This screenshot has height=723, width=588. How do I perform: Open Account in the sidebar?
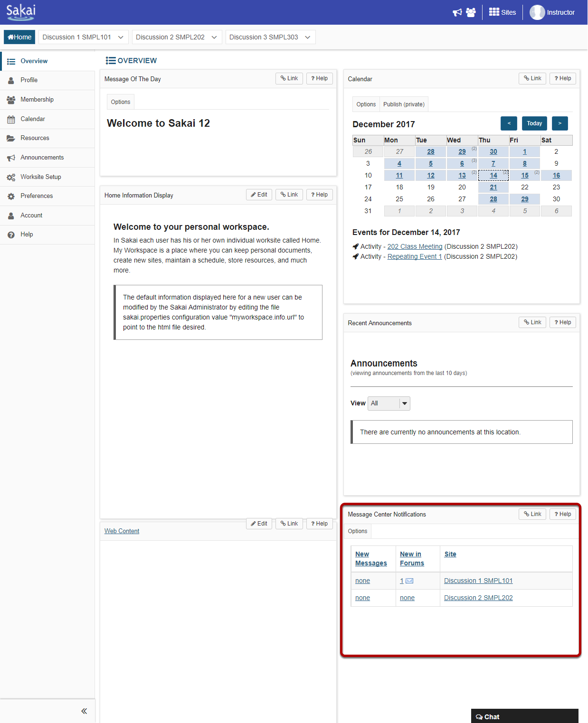47,216
